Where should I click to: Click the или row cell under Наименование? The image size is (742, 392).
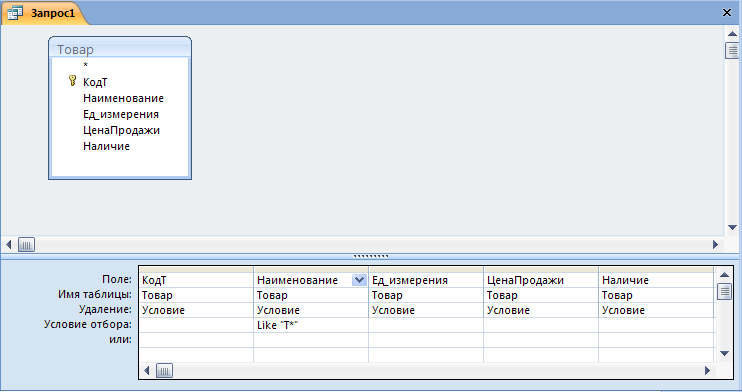[x=311, y=340]
